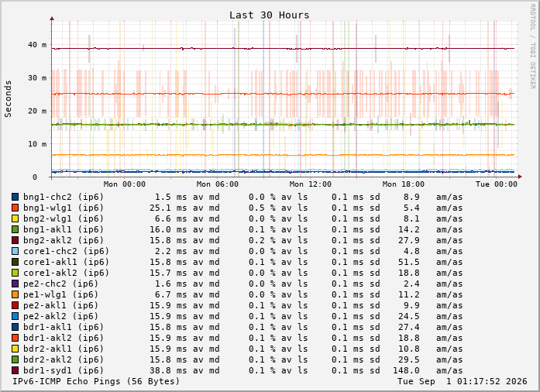Viewport: 540px width, 392px height.
Task: Click the 'core1-chc2 (ip6)' legend label
Action: point(66,251)
